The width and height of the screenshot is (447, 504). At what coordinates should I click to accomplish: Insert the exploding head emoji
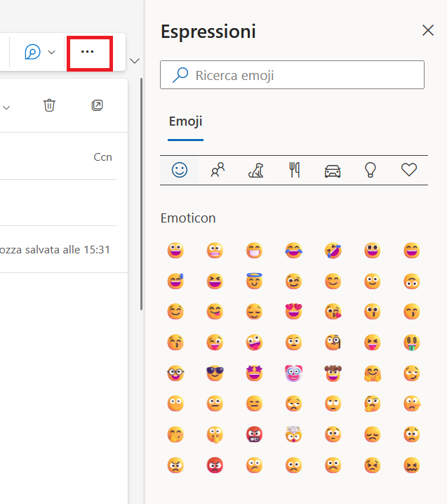click(x=294, y=434)
